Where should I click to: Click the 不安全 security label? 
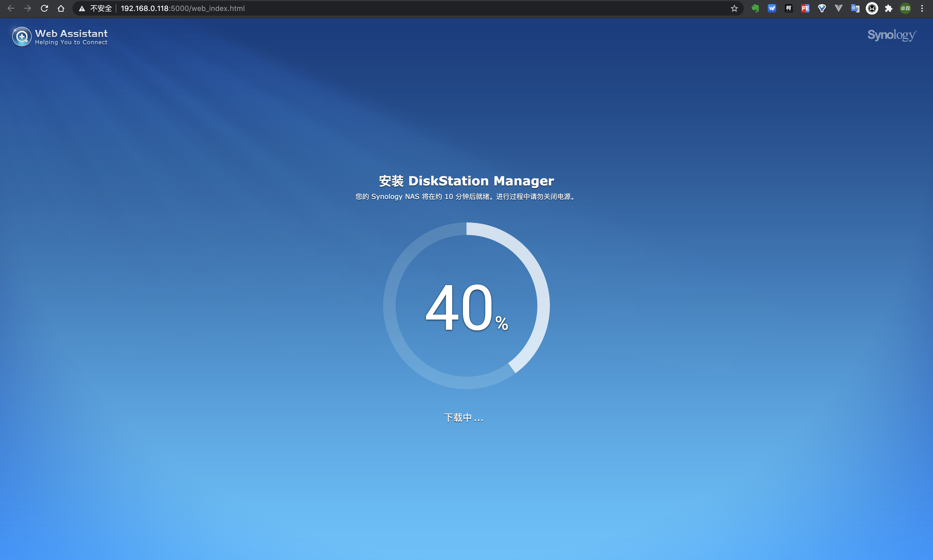pos(101,8)
